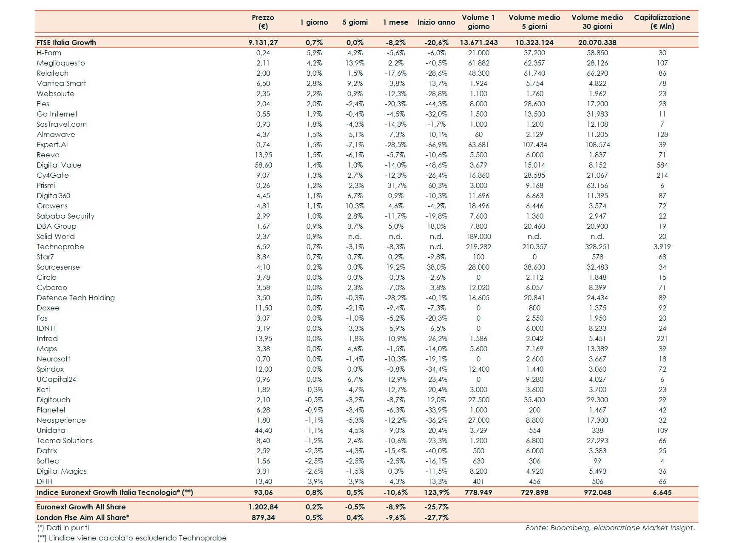
Task: Click the FTSE Italia Growth price 9.131,27
Action: coord(263,43)
